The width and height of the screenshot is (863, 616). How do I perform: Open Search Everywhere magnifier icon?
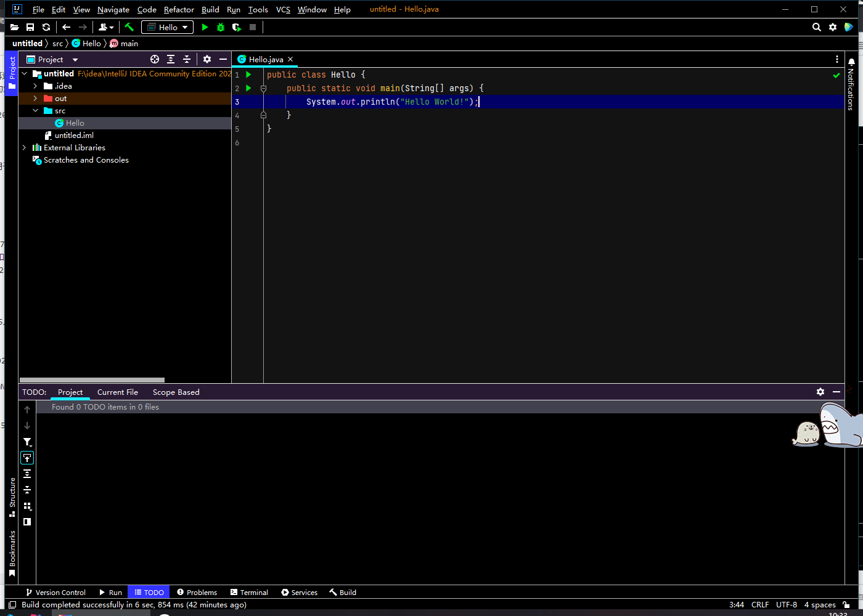coord(817,27)
